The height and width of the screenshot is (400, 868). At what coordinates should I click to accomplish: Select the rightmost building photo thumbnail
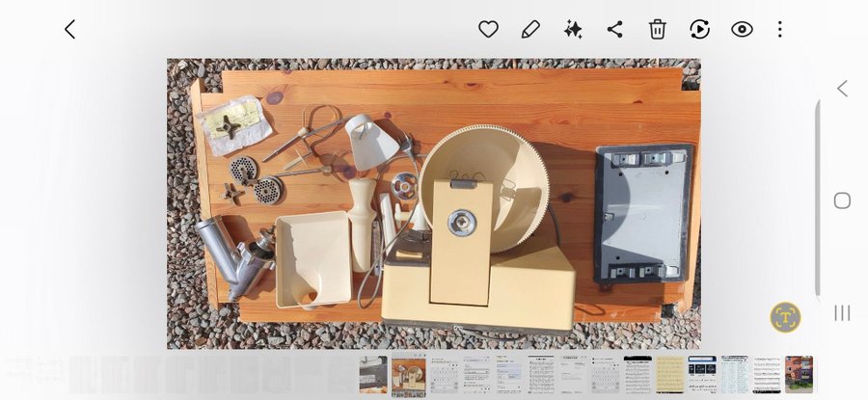click(x=799, y=375)
